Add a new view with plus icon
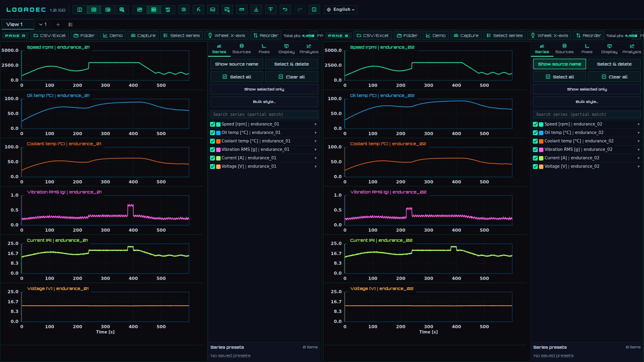 [x=58, y=25]
